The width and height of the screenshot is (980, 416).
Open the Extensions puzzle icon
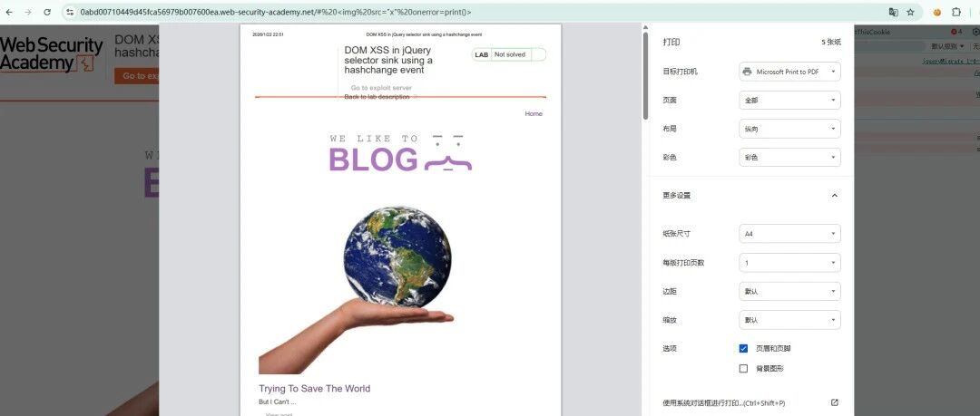pos(956,12)
